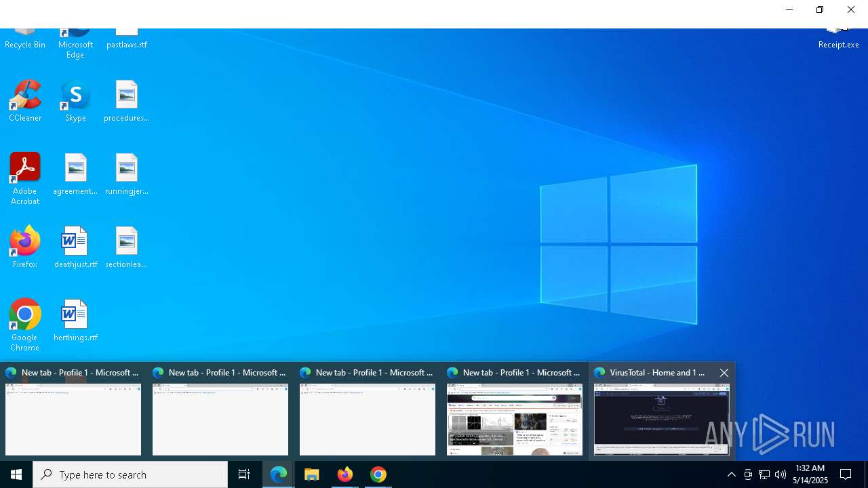The image size is (868, 488).
Task: Click the taskbar search box
Action: tap(130, 474)
